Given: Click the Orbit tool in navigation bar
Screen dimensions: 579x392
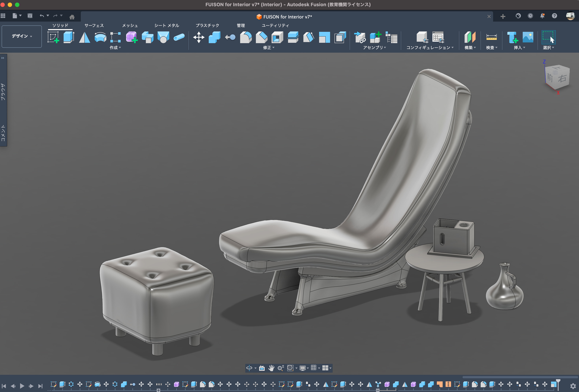Looking at the screenshot, I should click(249, 368).
